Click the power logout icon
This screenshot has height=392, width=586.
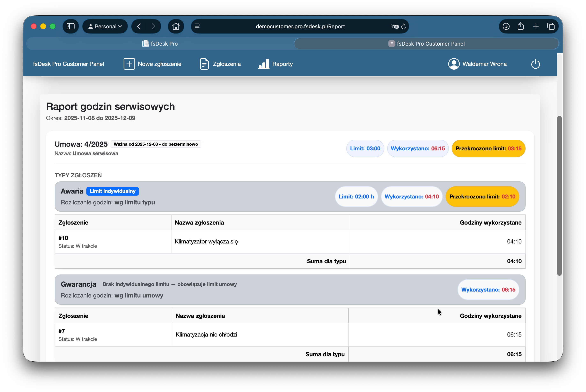pyautogui.click(x=535, y=64)
